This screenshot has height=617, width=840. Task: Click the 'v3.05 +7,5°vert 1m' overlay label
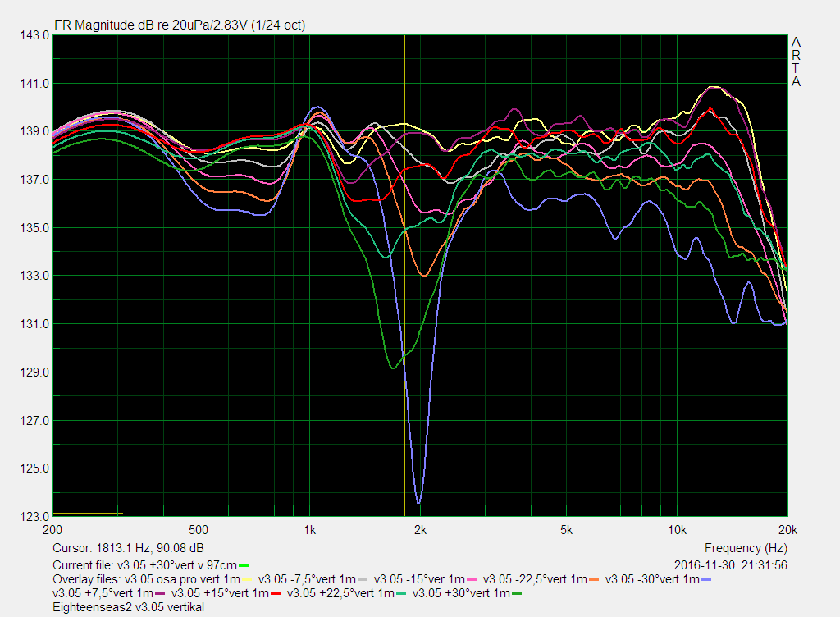point(103,593)
